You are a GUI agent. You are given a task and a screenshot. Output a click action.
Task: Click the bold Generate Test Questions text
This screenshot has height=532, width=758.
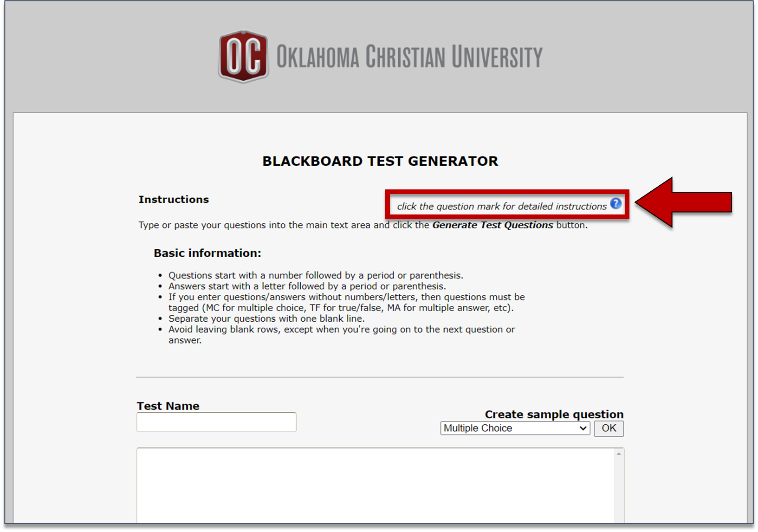pos(492,225)
